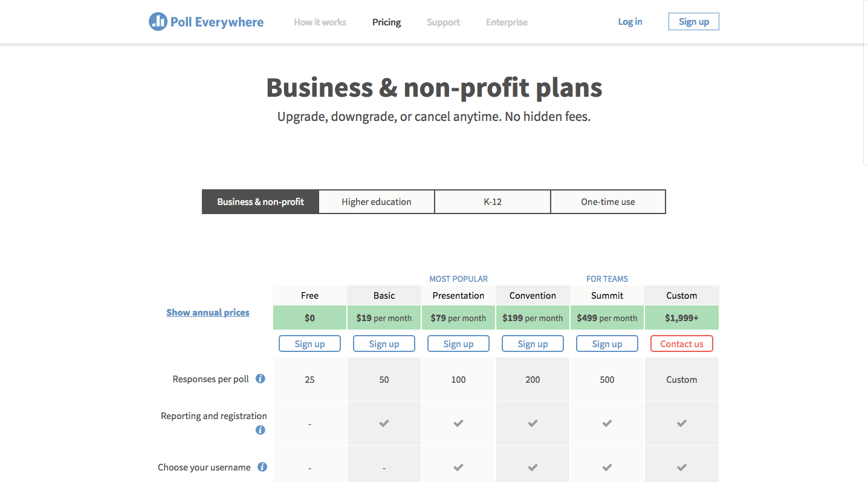The image size is (868, 482).
Task: Click the Presentation plan username checkmark
Action: 458,466
